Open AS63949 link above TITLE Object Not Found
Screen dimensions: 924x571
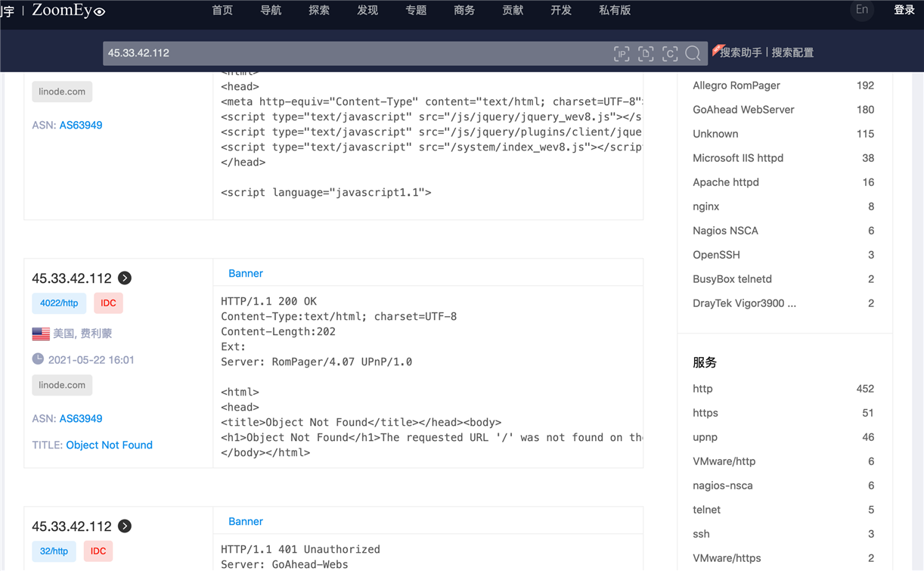coord(81,418)
